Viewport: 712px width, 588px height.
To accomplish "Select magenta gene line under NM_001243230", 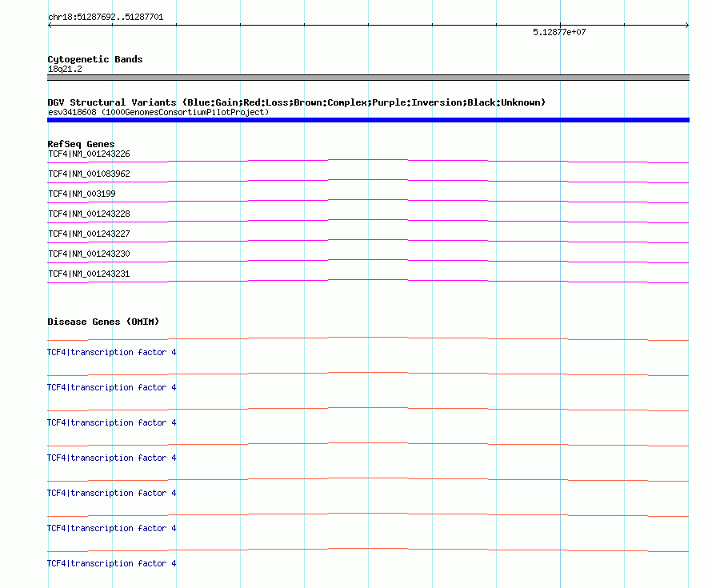I will tap(368, 261).
